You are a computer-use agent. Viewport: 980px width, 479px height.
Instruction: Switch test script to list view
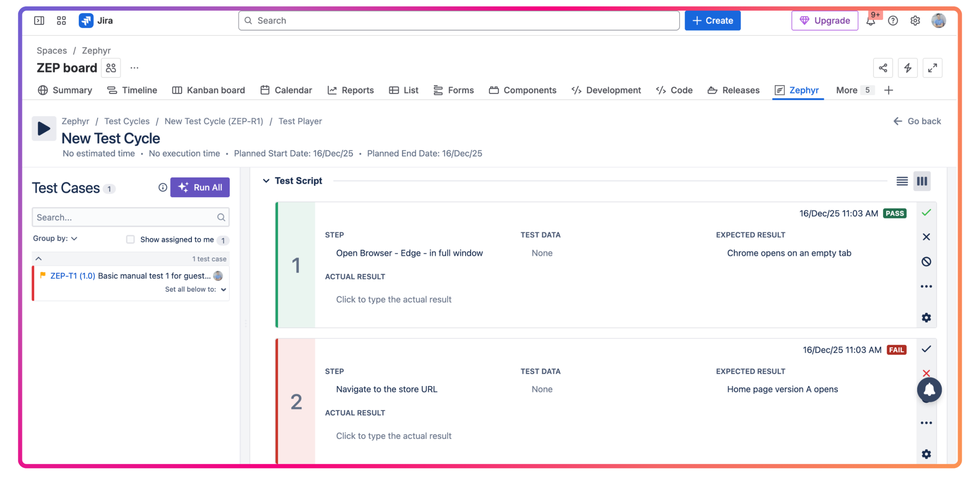pos(902,181)
